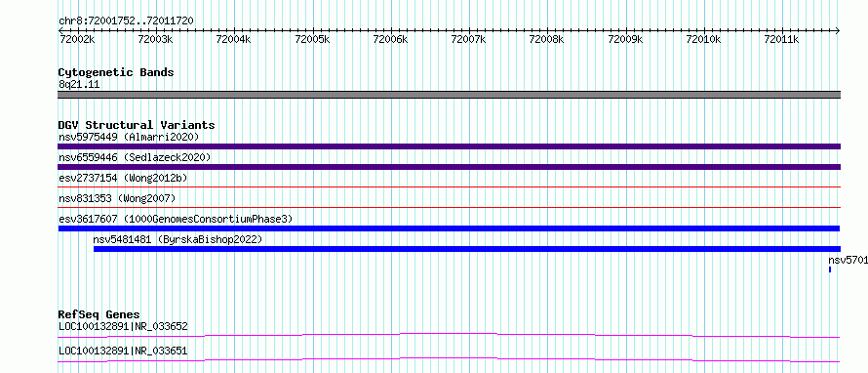Screen dimensions: 868x373
Task: Click the gray 8q21.11 cytogenetic band bar
Action: coord(449,95)
